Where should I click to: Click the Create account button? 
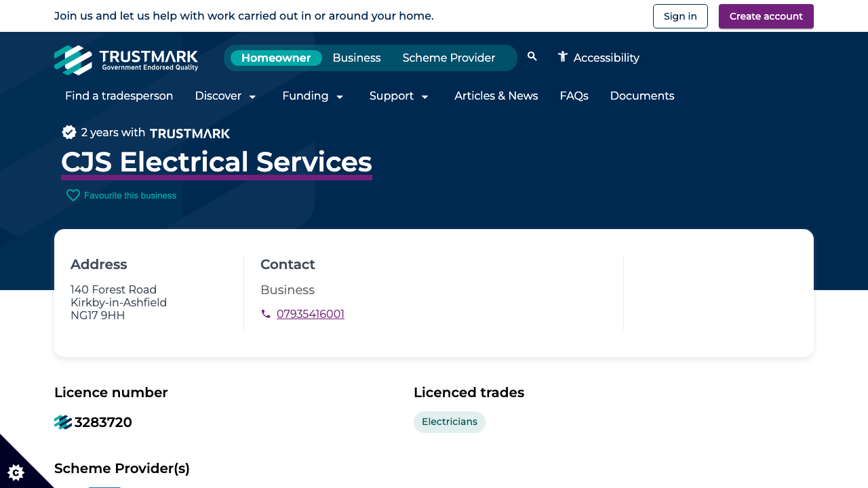(x=766, y=16)
